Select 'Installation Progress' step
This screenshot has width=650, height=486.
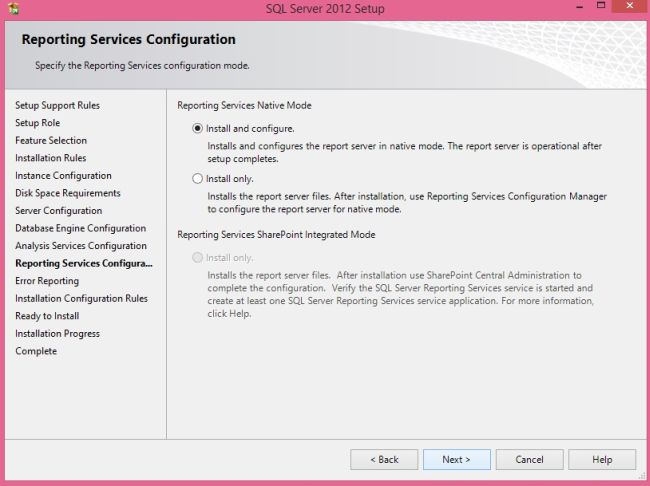[x=58, y=333]
